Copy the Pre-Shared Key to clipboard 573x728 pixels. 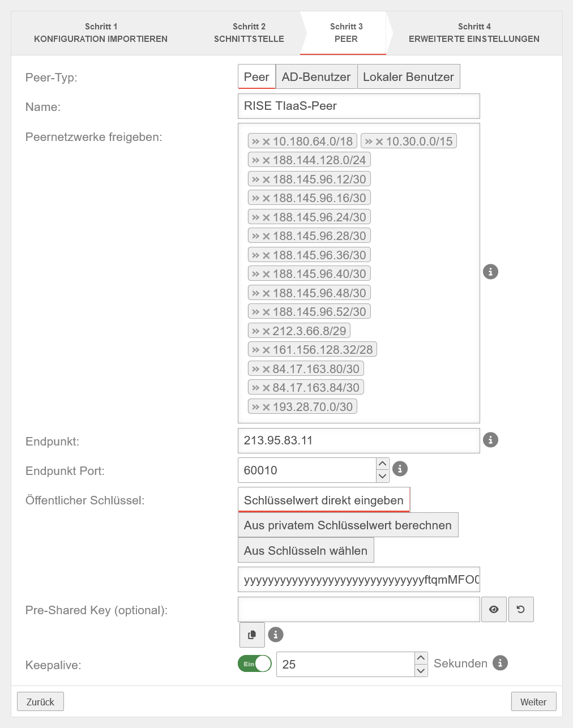252,635
